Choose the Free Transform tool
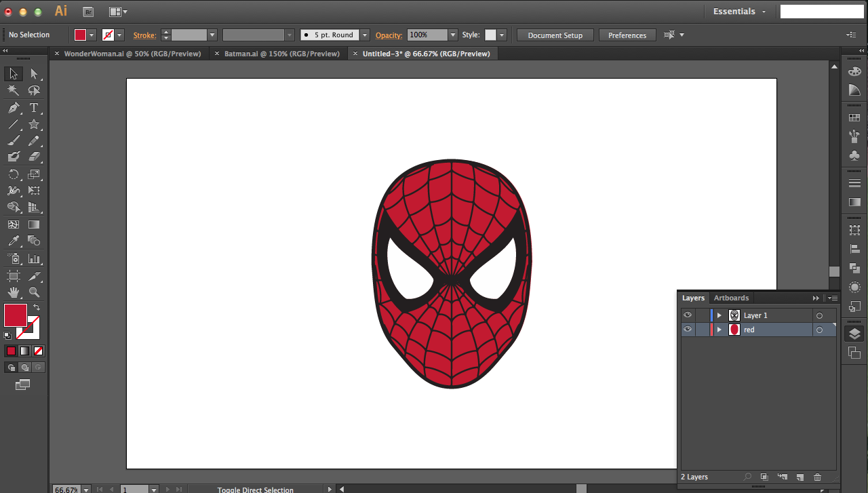The image size is (868, 493). point(34,191)
